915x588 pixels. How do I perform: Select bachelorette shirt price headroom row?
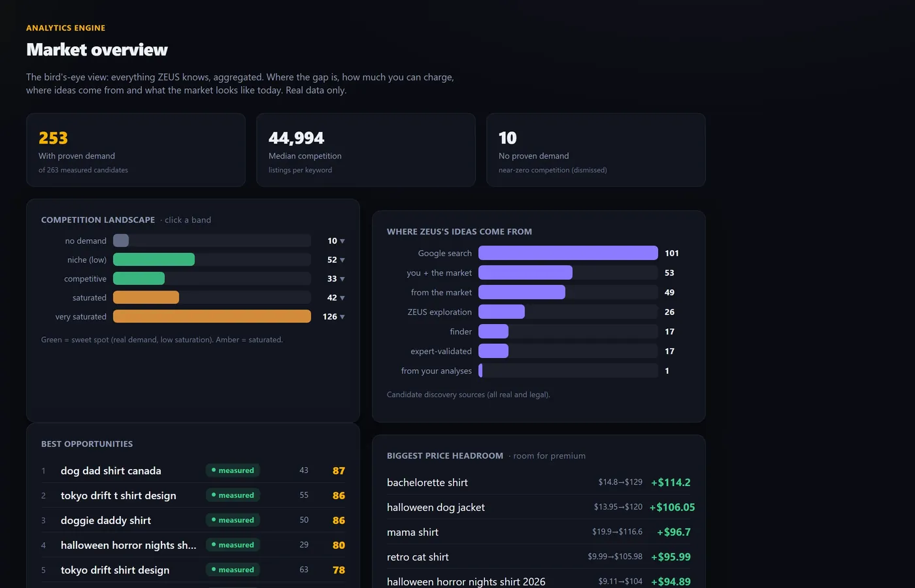539,482
